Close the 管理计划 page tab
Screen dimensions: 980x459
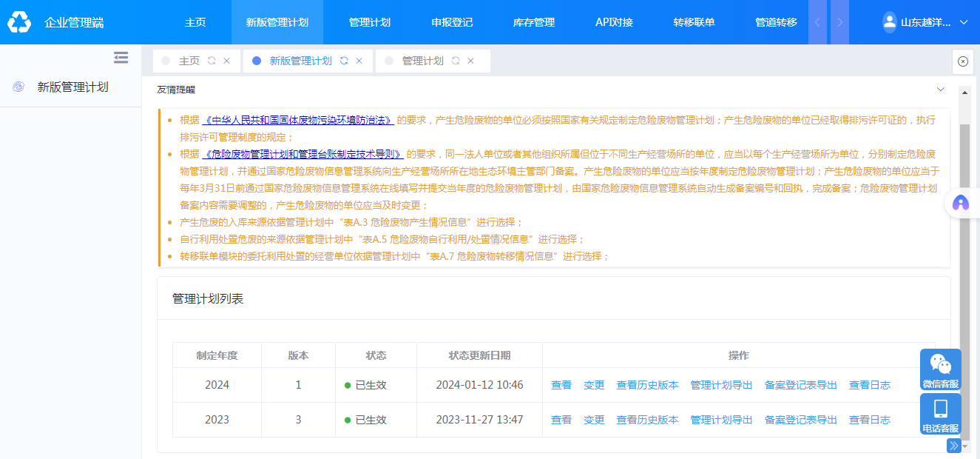[470, 61]
